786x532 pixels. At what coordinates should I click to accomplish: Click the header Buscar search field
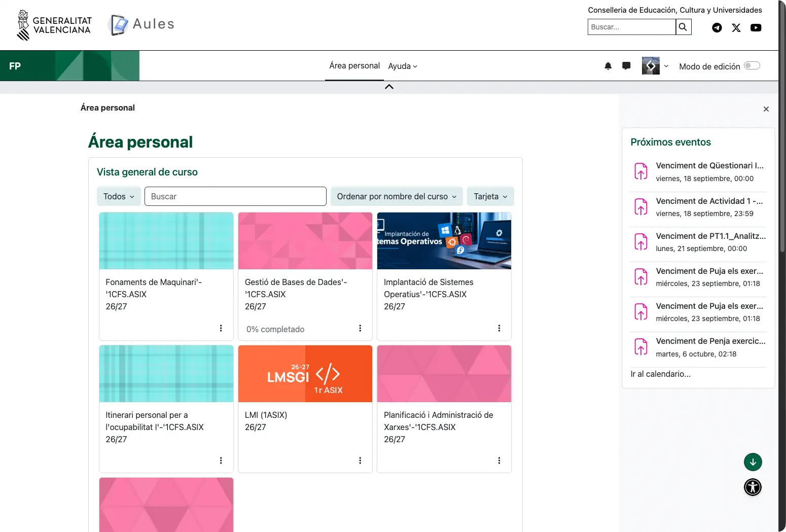click(632, 27)
